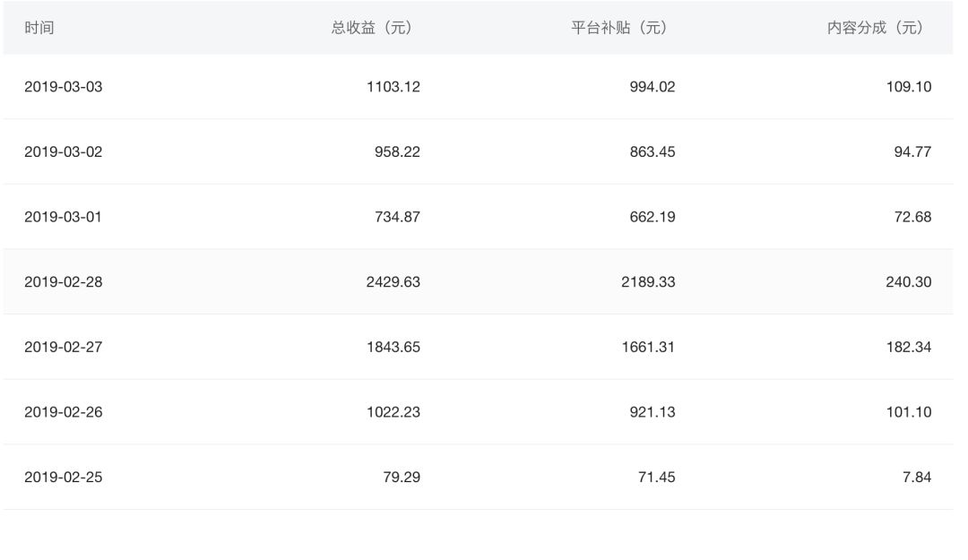Select the 2019-02-26 date cell
The height and width of the screenshot is (560, 968).
(x=63, y=412)
